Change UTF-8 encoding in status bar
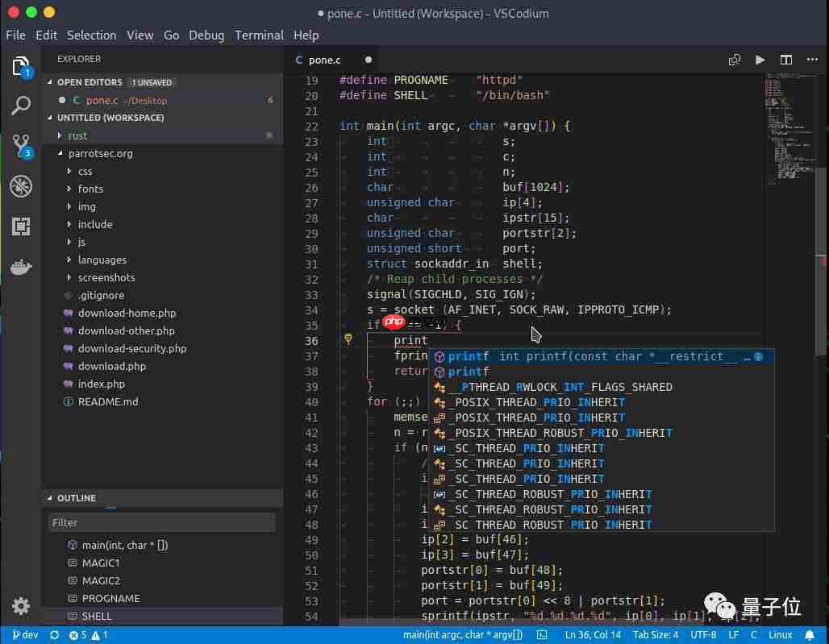829x644 pixels. (703, 635)
